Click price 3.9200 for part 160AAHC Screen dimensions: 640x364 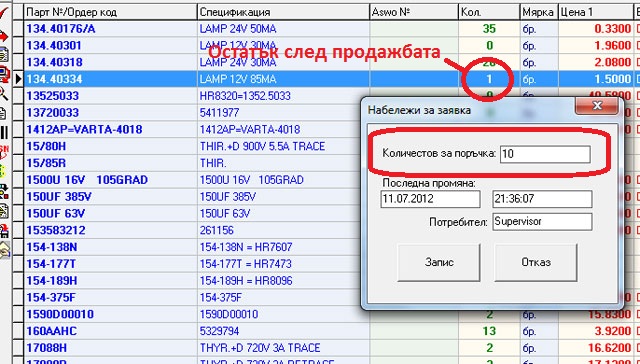tap(613, 331)
